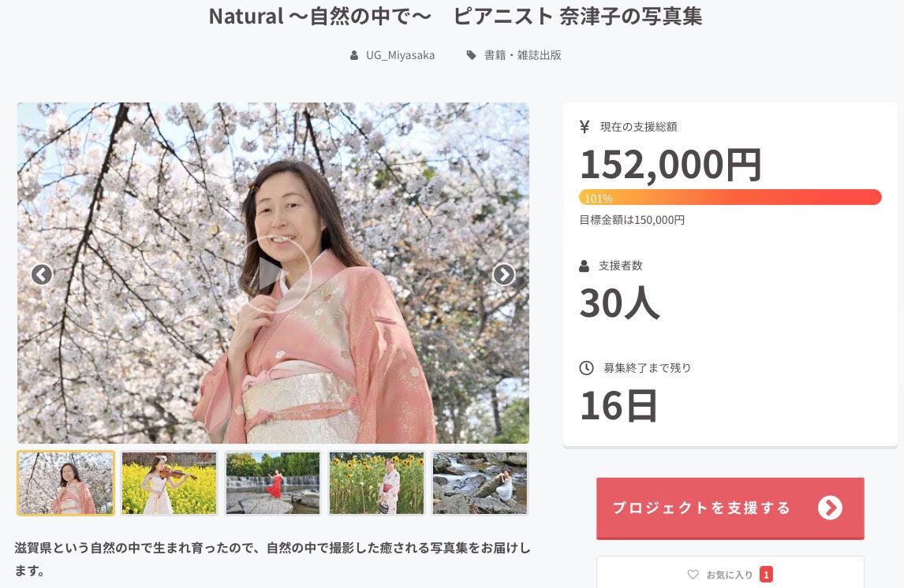Open the 書籍・雑誌出版 category link
This screenshot has height=588, width=904.
tap(522, 55)
